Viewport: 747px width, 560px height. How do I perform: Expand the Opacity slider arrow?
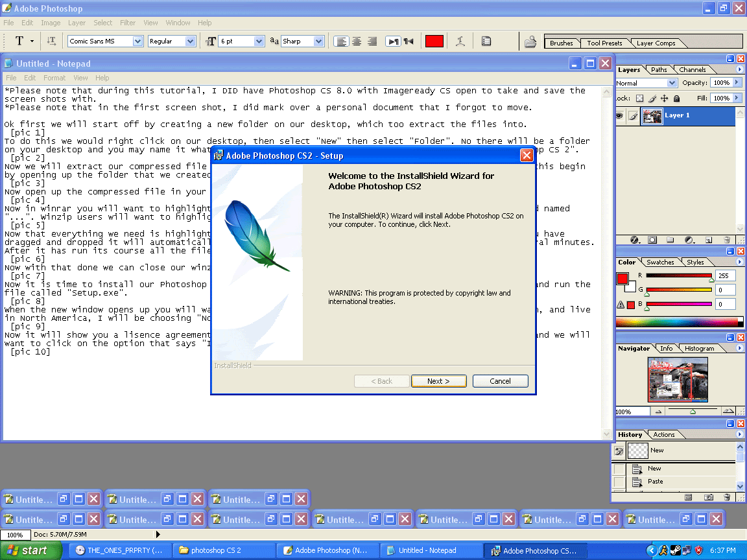pos(737,83)
